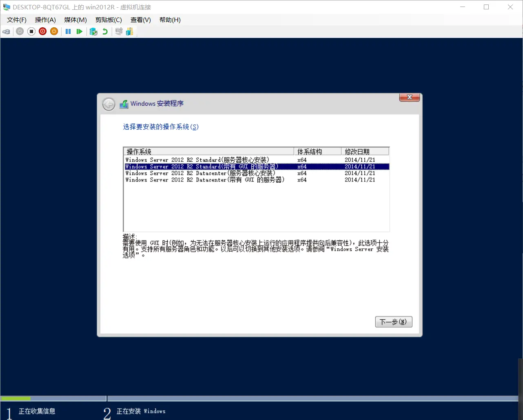523x420 pixels.
Task: Select Datacenter (服务器核心安装) row
Action: (x=257, y=173)
